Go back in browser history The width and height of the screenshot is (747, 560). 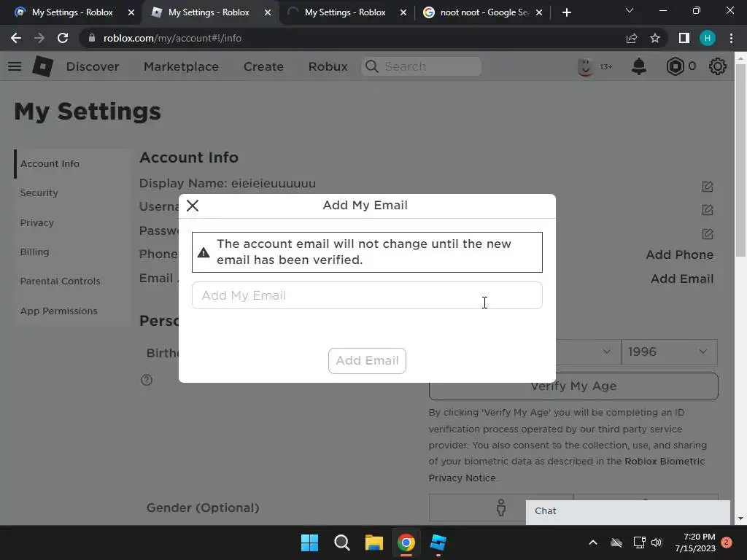tap(16, 38)
